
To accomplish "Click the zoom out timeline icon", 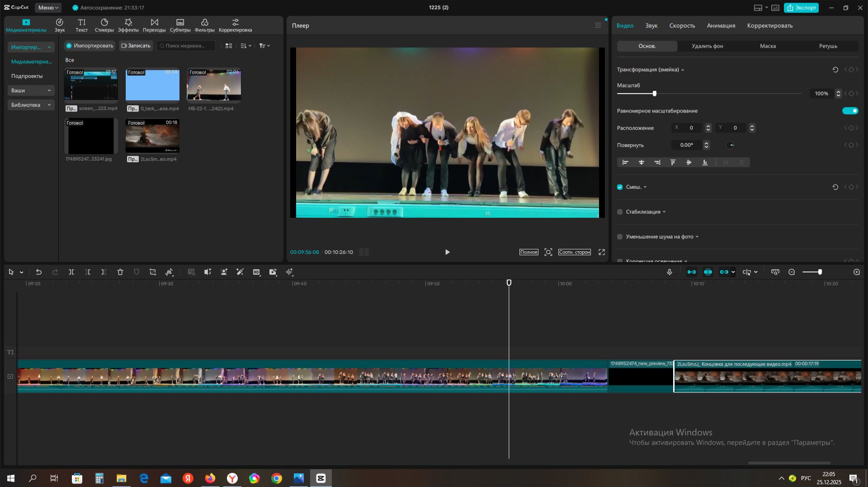I will tap(792, 272).
